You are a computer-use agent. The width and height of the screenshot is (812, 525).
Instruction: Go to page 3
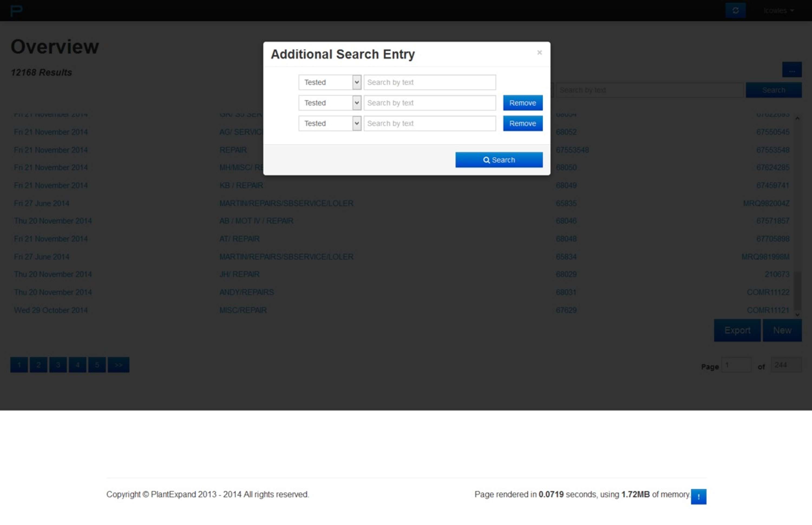click(58, 365)
